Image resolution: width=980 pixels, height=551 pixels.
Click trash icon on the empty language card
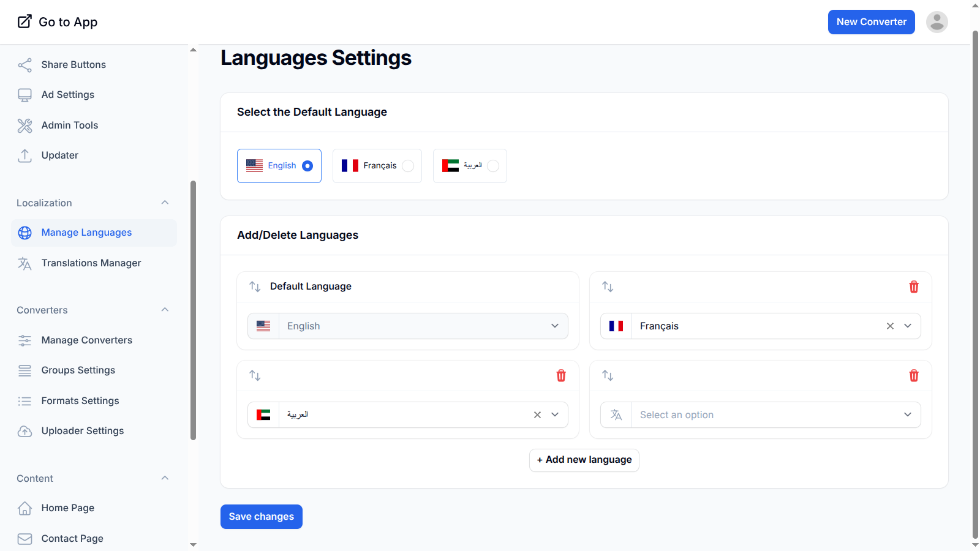(913, 375)
